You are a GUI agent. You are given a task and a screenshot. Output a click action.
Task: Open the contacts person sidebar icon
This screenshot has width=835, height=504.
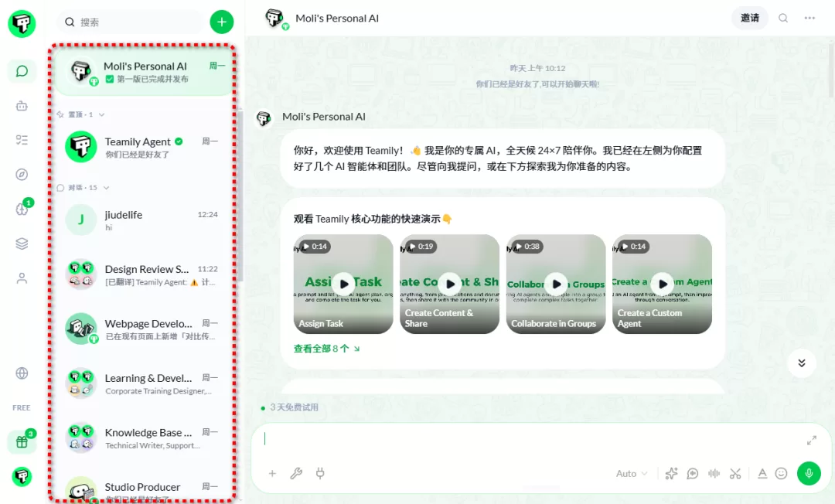tap(22, 278)
